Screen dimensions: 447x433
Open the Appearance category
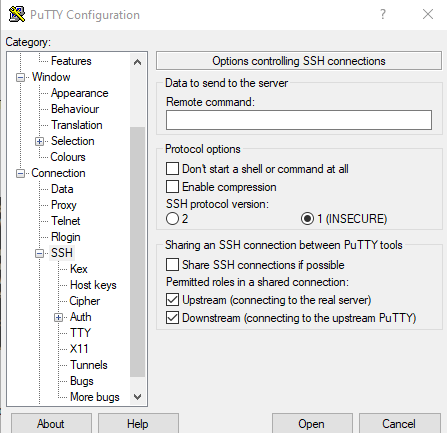click(80, 93)
